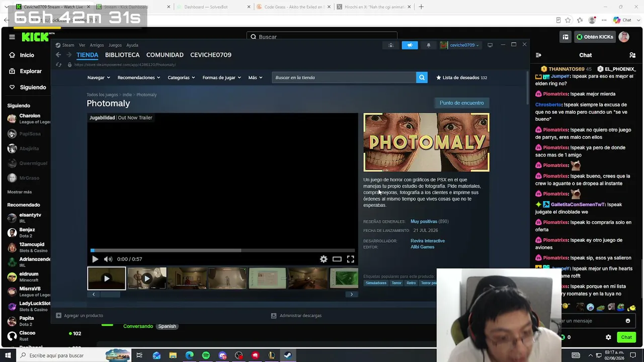This screenshot has height=362, width=644.
Task: Open Steam announcements megaphone button
Action: pyautogui.click(x=410, y=45)
